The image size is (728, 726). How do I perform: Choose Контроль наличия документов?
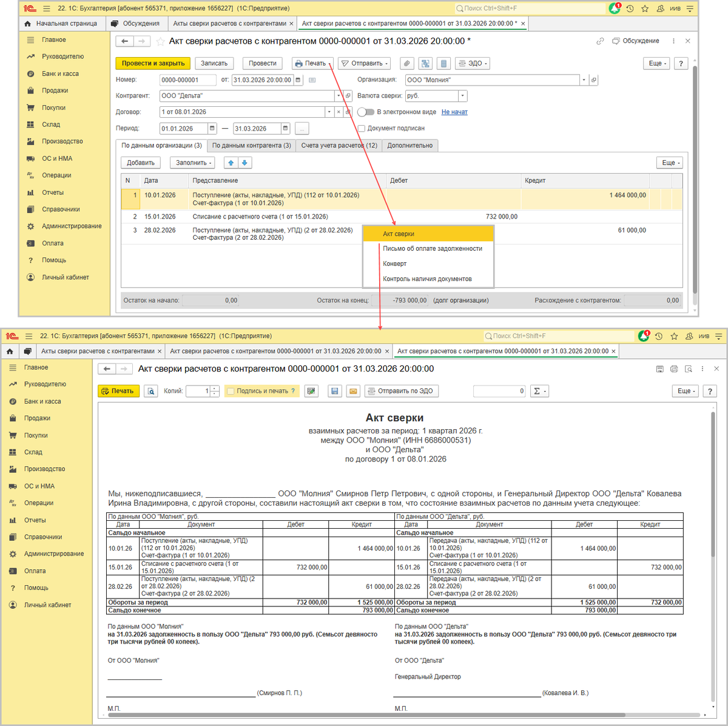pyautogui.click(x=427, y=279)
